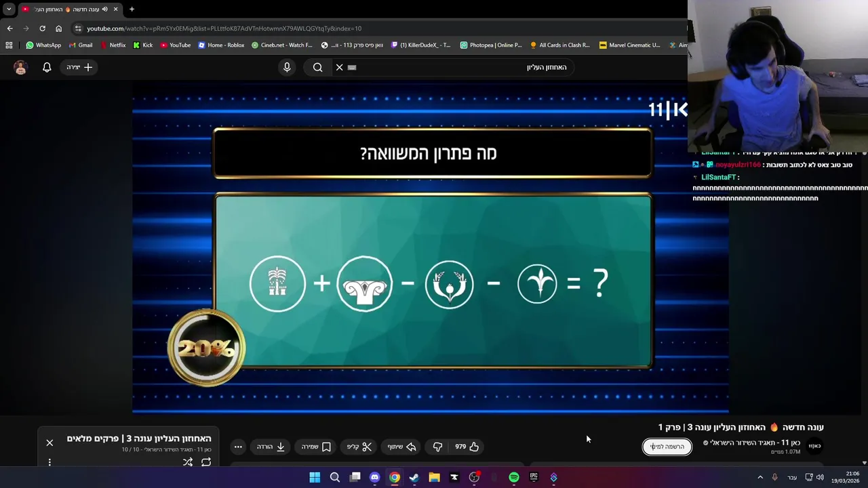Open Marvel Cinematic U... bookmark
868x488 pixels.
coord(629,45)
